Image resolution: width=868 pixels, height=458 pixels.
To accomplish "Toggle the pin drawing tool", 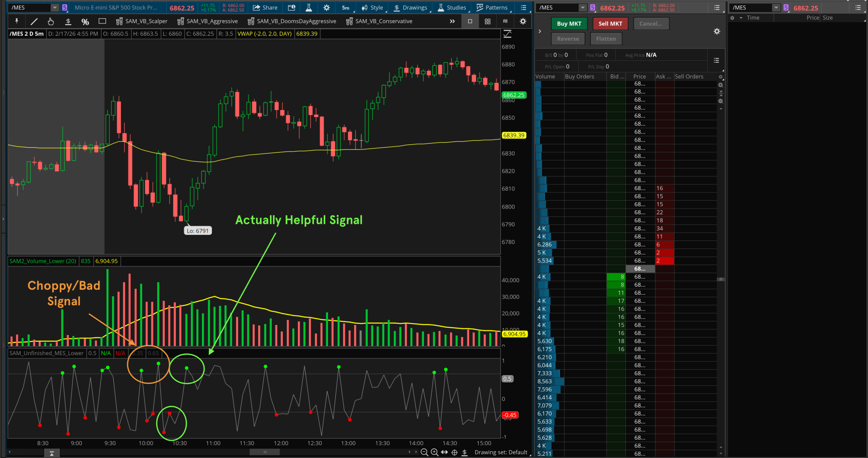I will pyautogui.click(x=17, y=21).
